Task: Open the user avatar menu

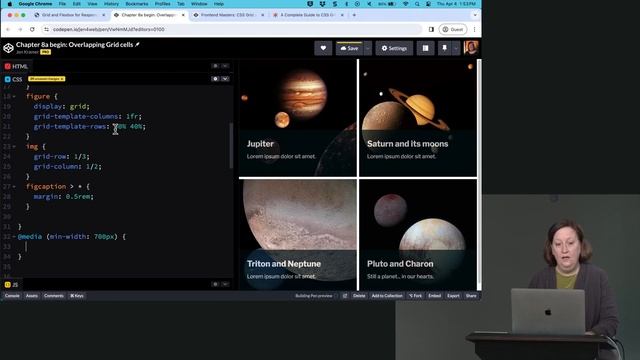Action: pyautogui.click(x=471, y=48)
